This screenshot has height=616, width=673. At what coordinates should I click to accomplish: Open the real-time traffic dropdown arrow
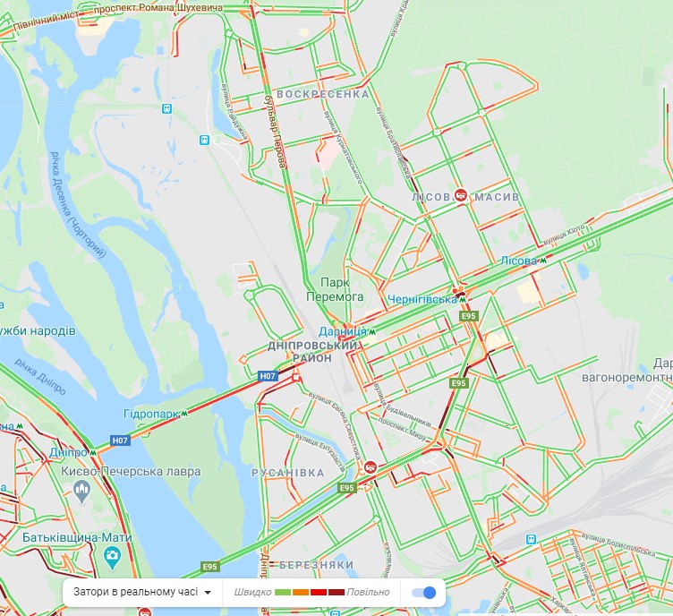[208, 593]
